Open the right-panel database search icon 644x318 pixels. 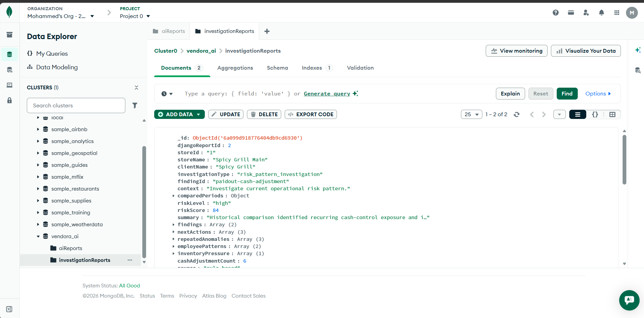tap(638, 70)
